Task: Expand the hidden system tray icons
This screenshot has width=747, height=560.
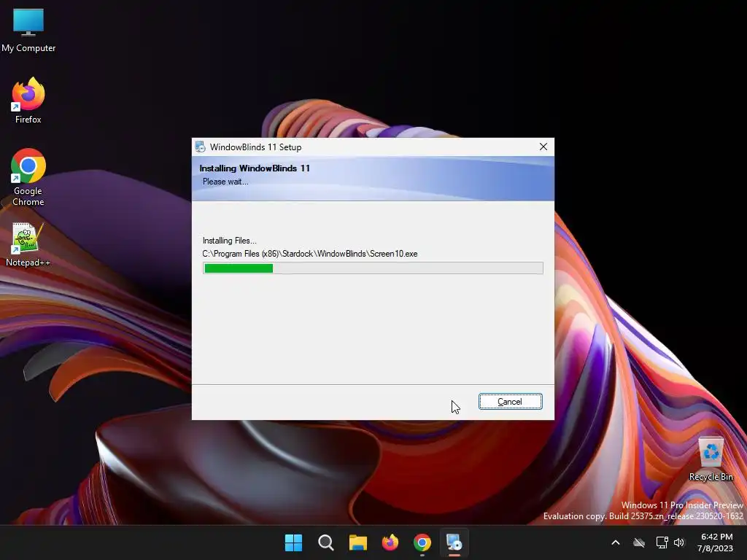Action: (x=616, y=542)
